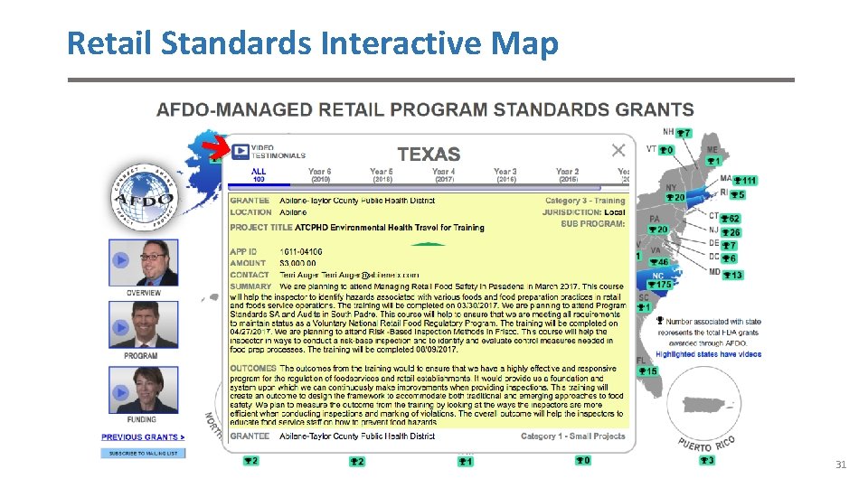Select the NJ 26 grants badge
Image resolution: width=868 pixels, height=488 pixels.
[731, 232]
